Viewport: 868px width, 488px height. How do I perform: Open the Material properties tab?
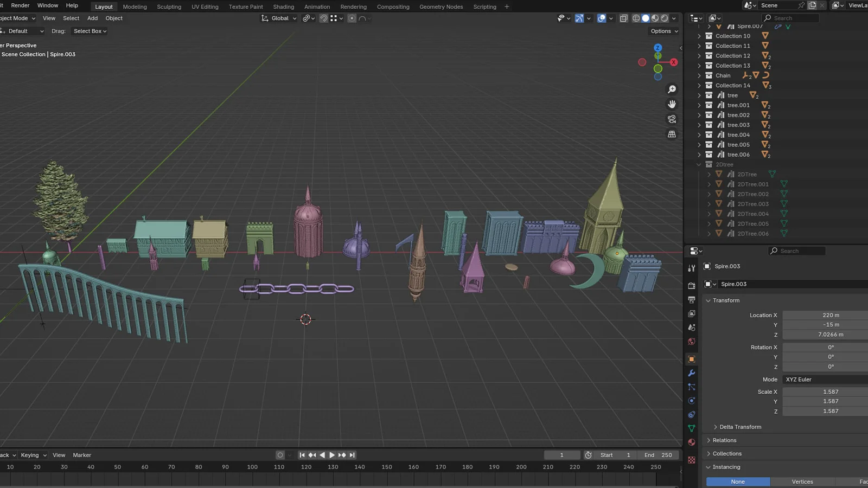[x=691, y=441]
